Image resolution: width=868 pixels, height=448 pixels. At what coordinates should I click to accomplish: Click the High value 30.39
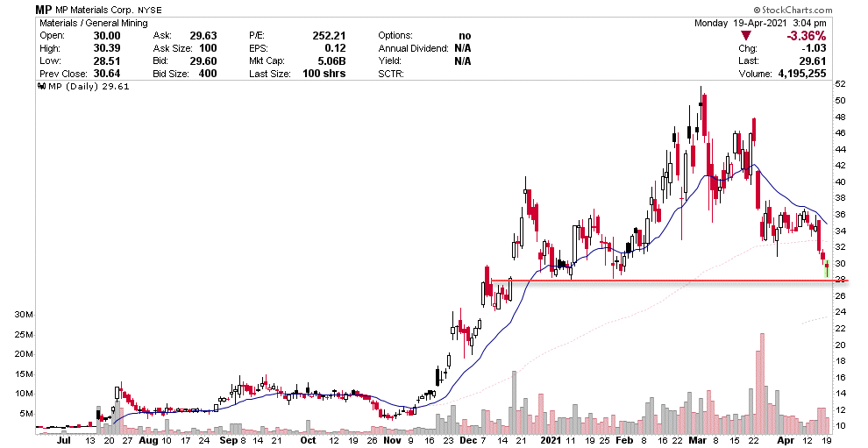tap(107, 48)
